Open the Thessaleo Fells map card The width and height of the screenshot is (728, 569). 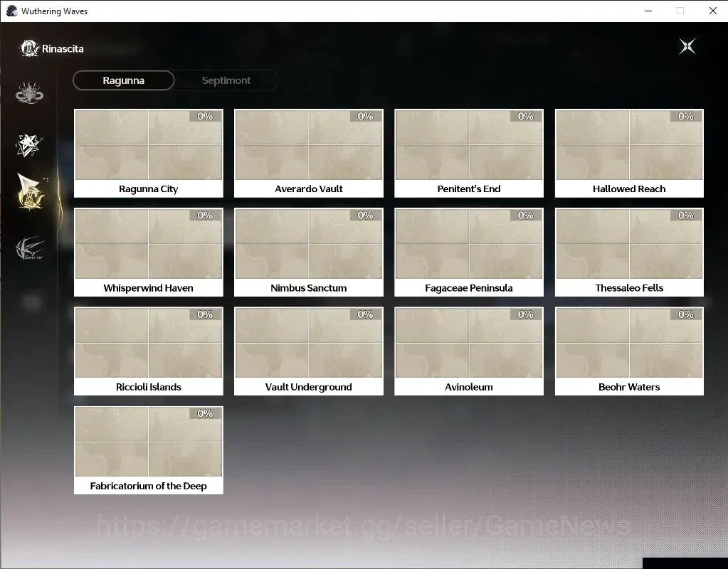(629, 252)
